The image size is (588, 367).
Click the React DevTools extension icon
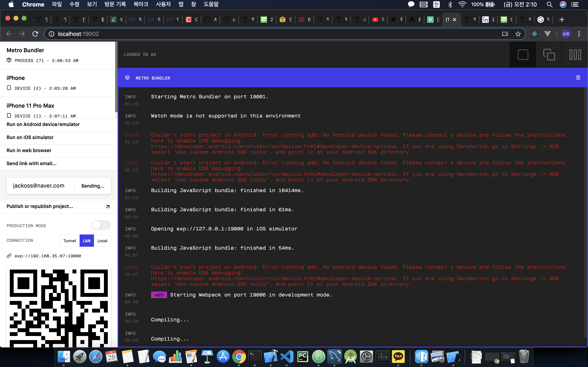pos(534,34)
